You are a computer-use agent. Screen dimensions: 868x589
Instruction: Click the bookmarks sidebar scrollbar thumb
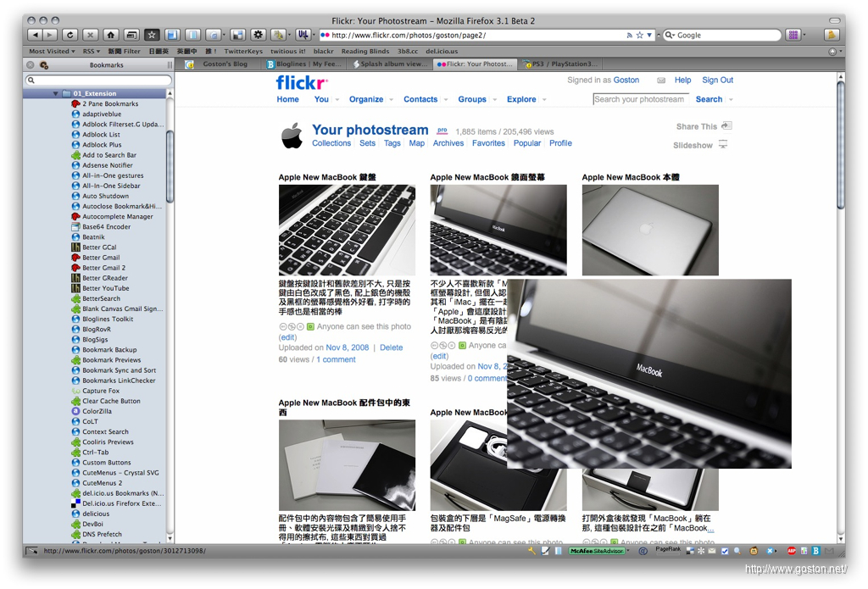point(170,166)
